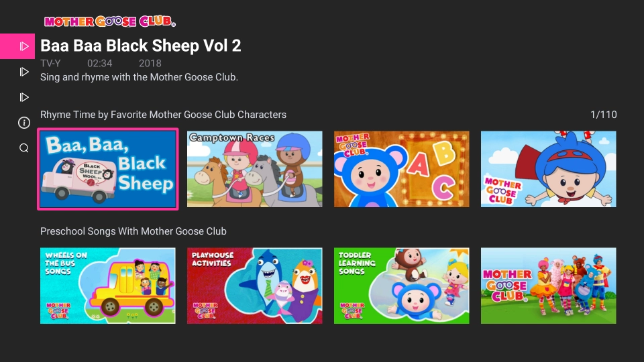Open Wheels on the Bus Songs thumbnail

[x=108, y=286]
